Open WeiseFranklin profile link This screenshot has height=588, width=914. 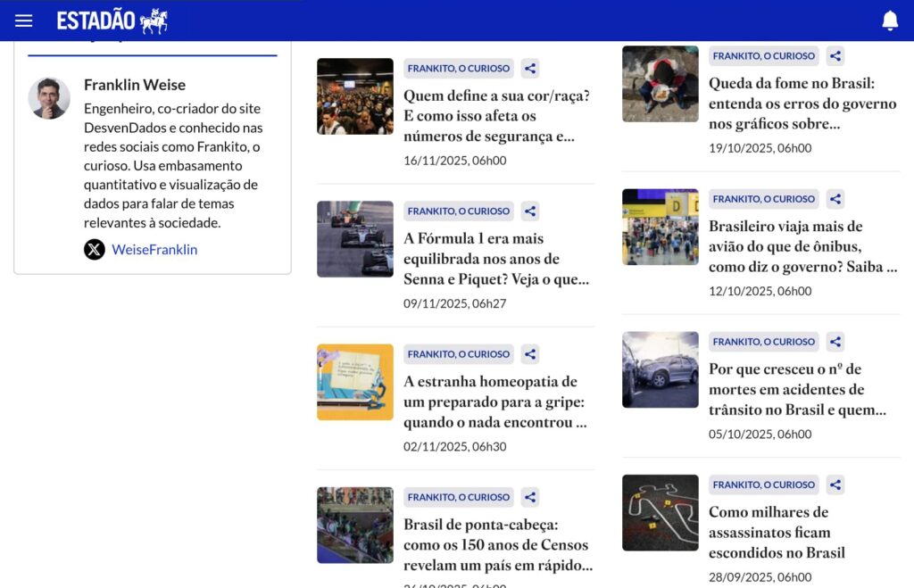[154, 250]
